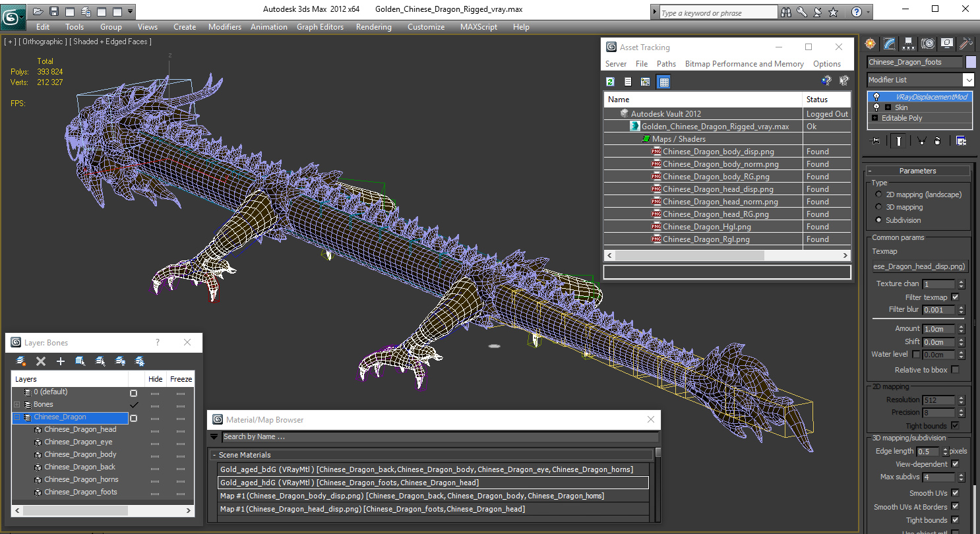Toggle Smooth UVs checkbox

coord(955,492)
